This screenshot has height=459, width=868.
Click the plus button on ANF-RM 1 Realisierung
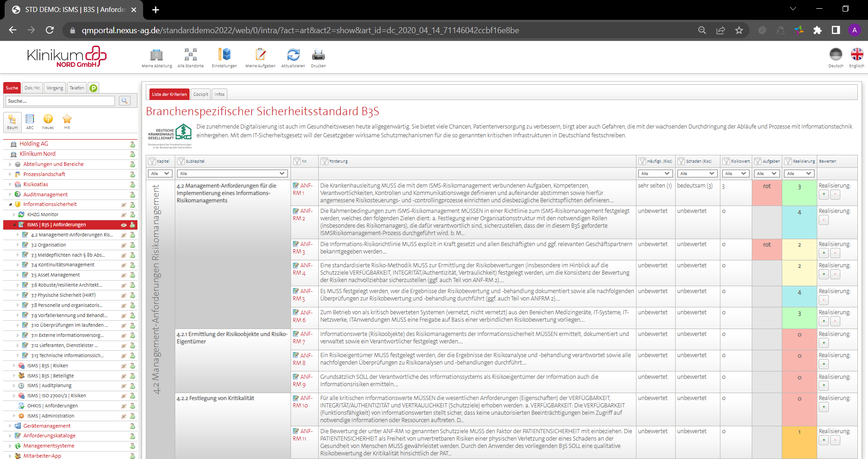(824, 194)
